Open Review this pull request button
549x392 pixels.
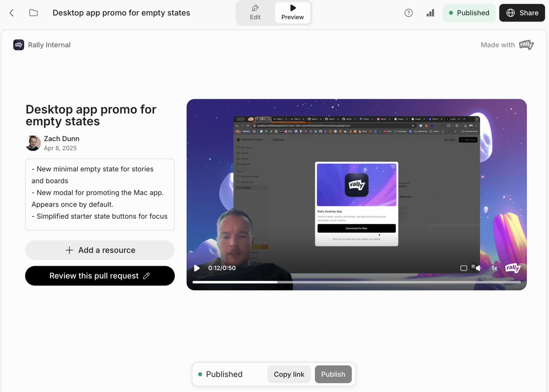coord(100,276)
